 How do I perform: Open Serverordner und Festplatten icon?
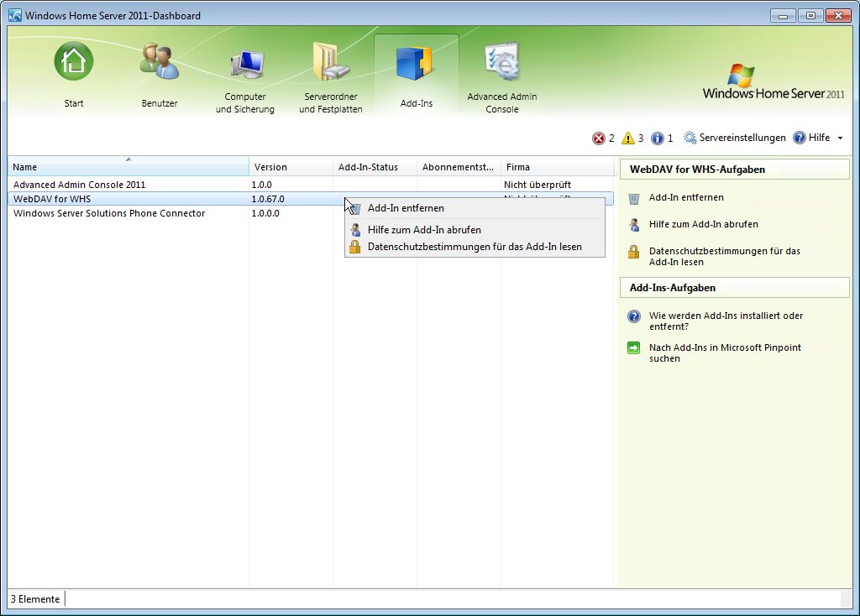click(331, 61)
